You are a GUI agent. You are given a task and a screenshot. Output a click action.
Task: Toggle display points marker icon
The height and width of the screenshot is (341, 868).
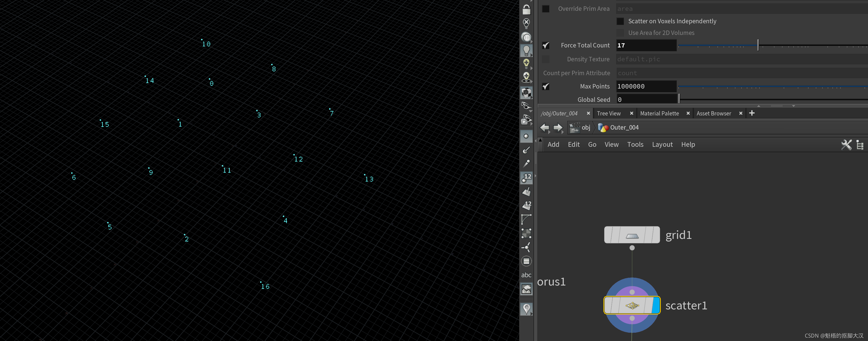coord(526,136)
